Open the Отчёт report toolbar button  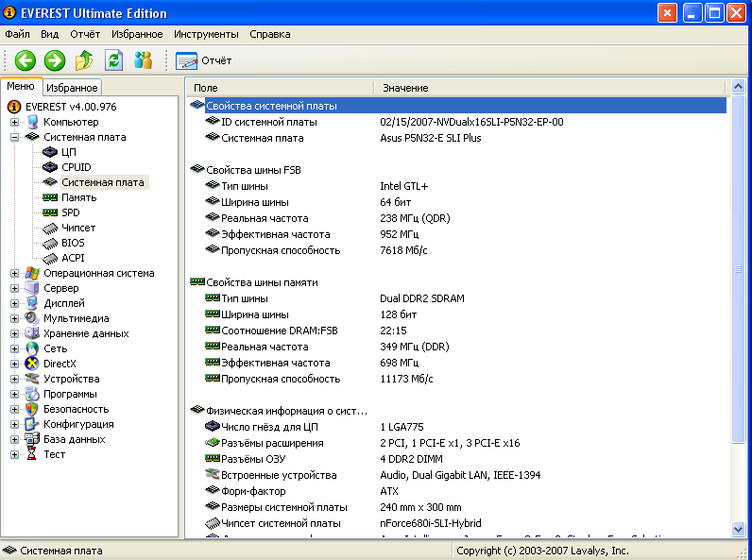(204, 60)
